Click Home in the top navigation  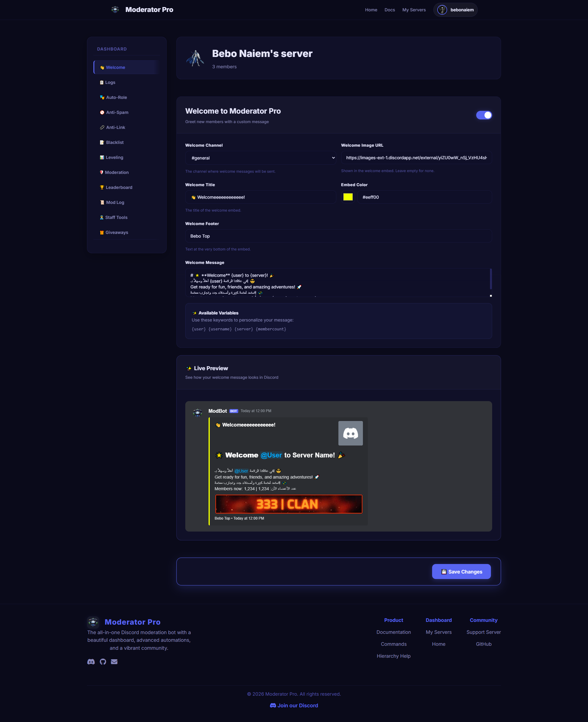click(x=371, y=10)
